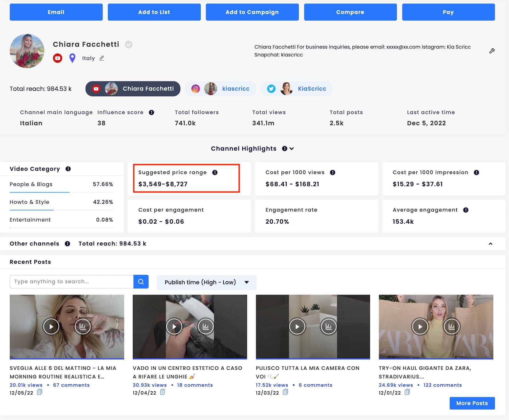This screenshot has width=509, height=420.
Task: Open Add to Campaign
Action: pos(252,12)
